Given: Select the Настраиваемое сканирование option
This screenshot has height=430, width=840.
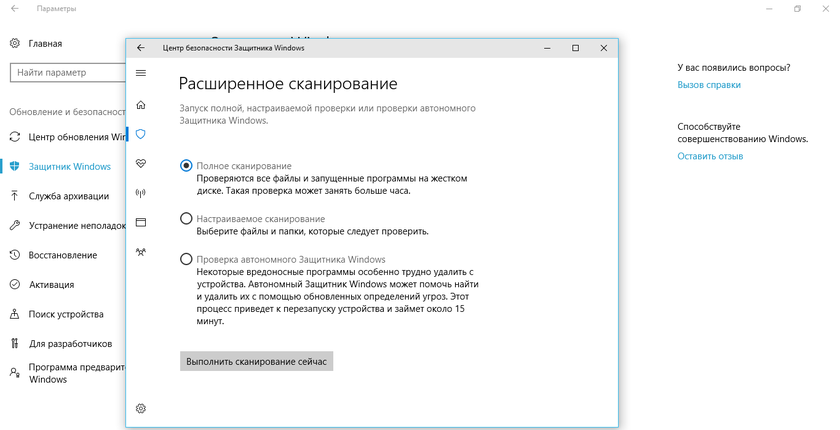Looking at the screenshot, I should [186, 218].
